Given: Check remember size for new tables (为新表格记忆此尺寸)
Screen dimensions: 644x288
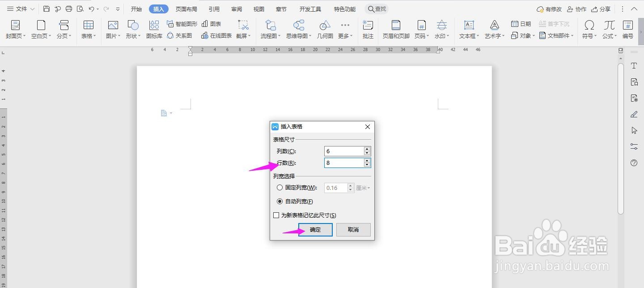Looking at the screenshot, I should [276, 215].
